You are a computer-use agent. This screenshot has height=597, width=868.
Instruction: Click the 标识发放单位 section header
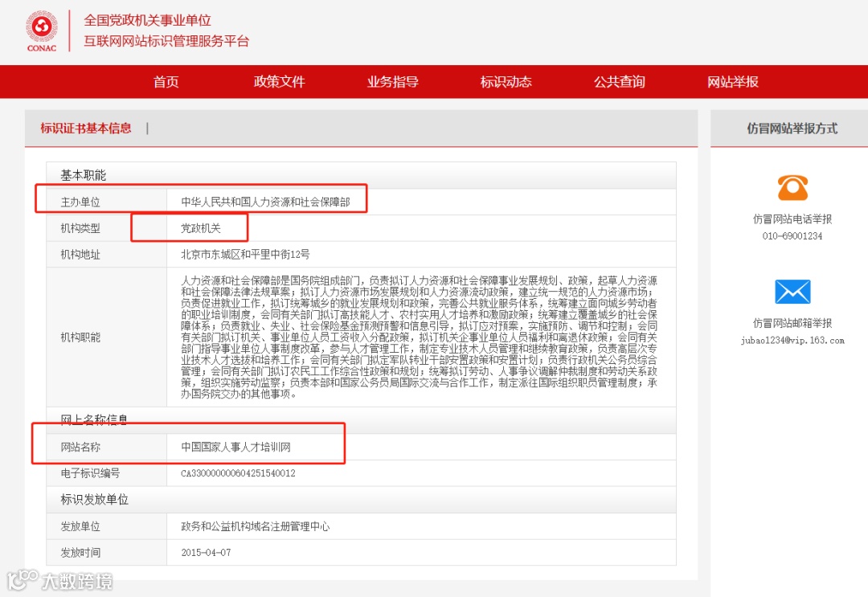[361, 500]
